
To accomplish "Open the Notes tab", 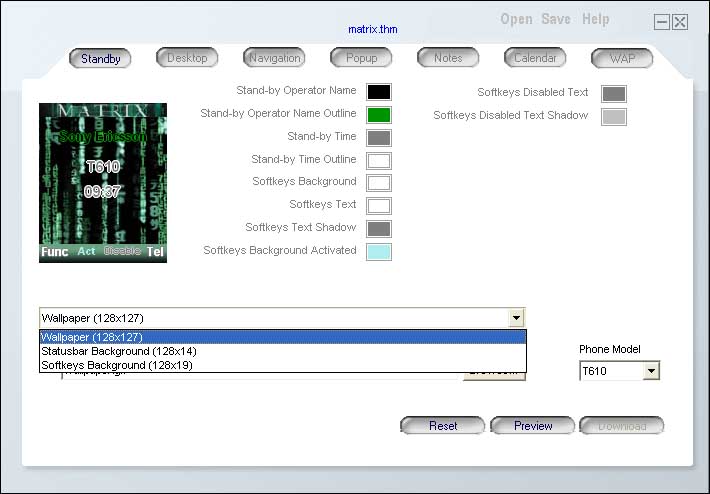I will click(448, 58).
